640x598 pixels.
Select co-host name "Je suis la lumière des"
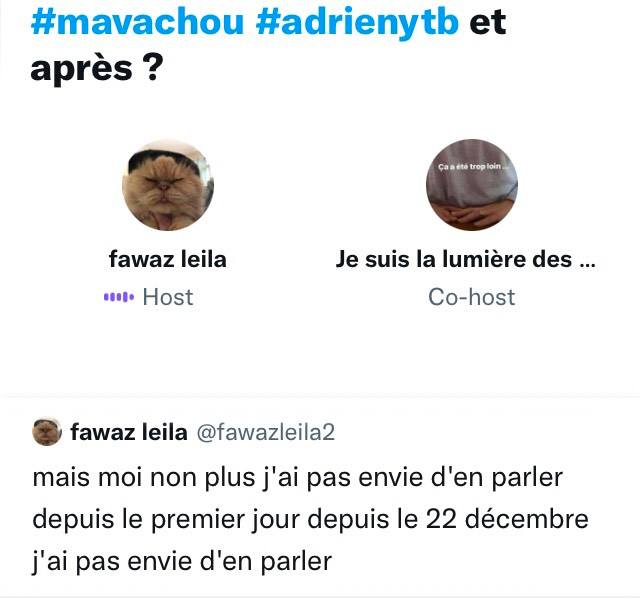454,259
